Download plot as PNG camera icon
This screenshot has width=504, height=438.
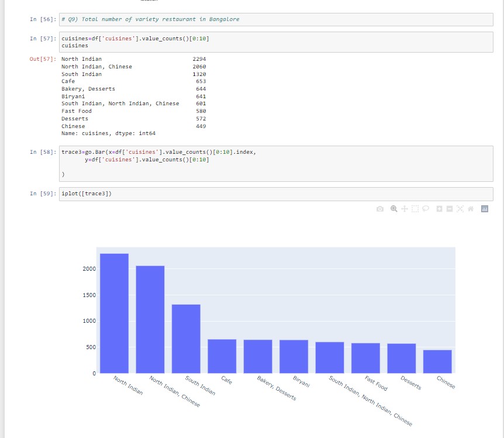pyautogui.click(x=380, y=209)
